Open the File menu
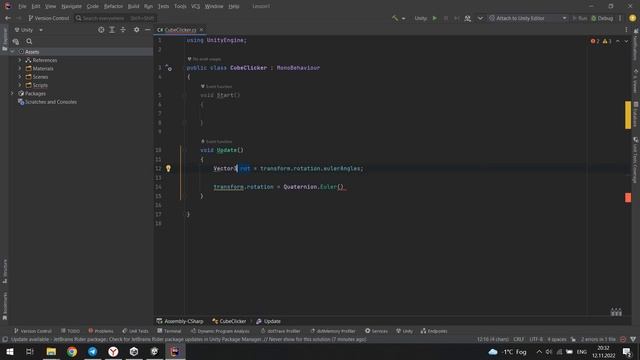640x360 pixels. pos(22,7)
